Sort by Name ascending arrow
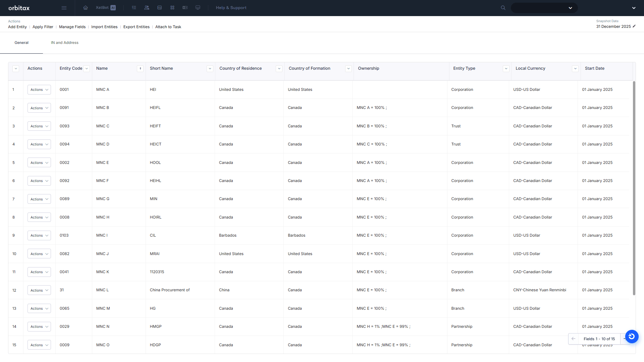Viewport: 644px width, 362px height. (x=141, y=69)
